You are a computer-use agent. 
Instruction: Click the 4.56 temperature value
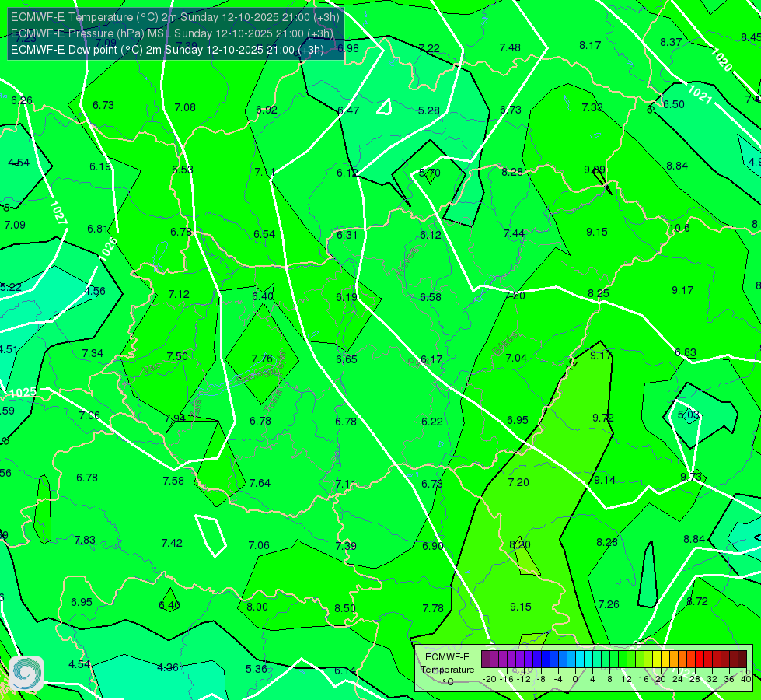pyautogui.click(x=95, y=291)
